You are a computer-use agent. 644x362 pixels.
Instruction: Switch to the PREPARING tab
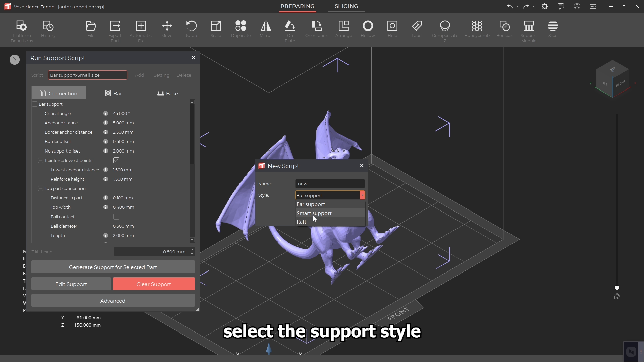(298, 6)
